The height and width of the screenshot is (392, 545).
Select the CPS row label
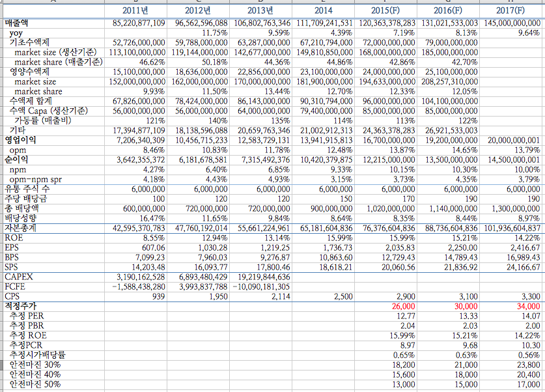12,296
